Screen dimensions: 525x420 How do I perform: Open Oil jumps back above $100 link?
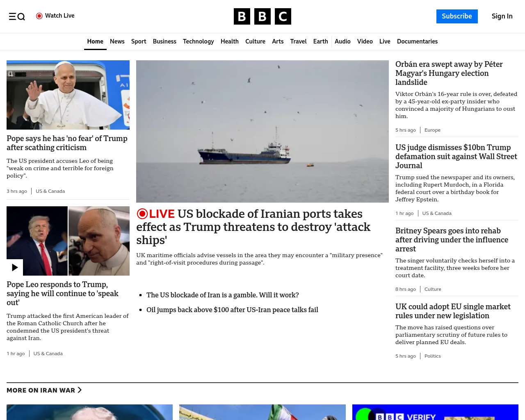pos(232,310)
